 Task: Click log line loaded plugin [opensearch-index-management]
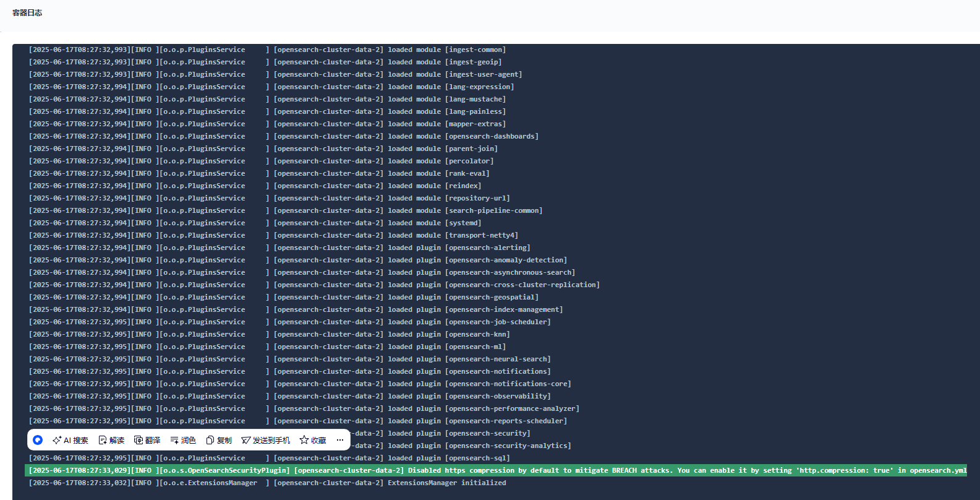pos(296,309)
